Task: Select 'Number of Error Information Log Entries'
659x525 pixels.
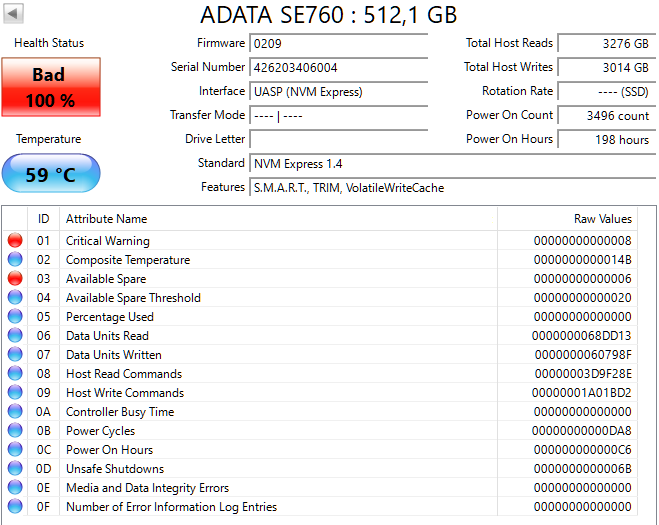Action: pyautogui.click(x=171, y=507)
